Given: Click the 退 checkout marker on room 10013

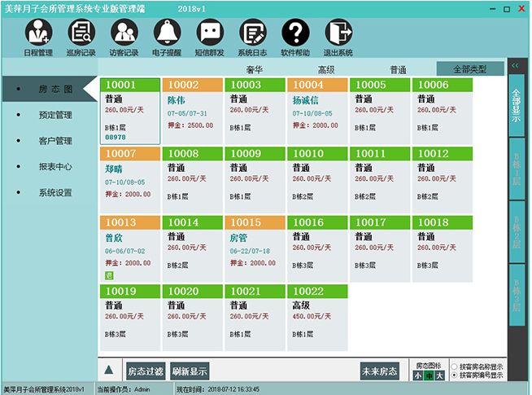Looking at the screenshot, I should click(109, 275).
